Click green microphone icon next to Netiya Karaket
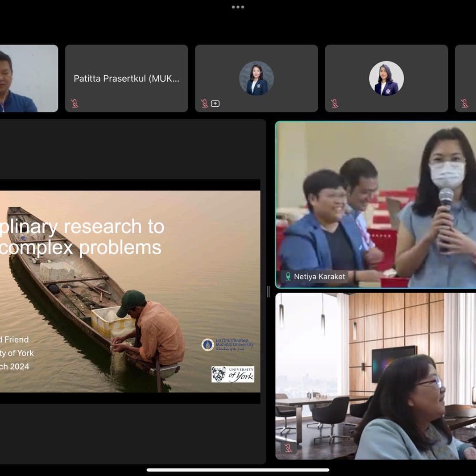 click(288, 277)
